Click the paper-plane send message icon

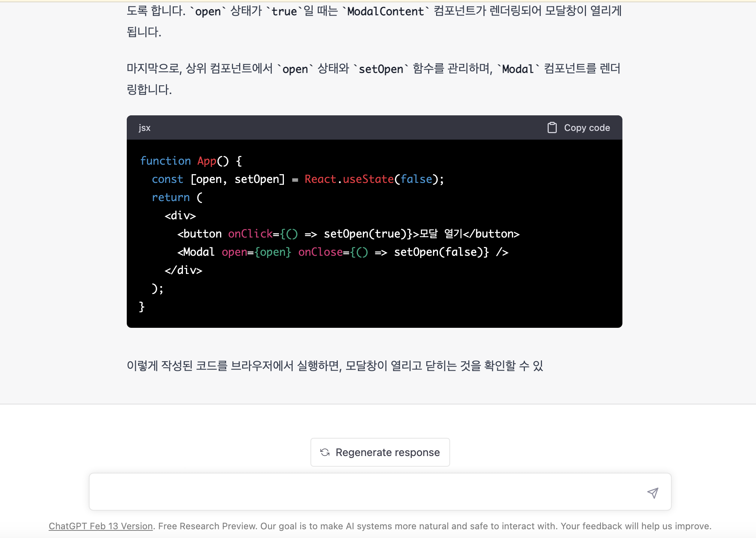click(652, 492)
